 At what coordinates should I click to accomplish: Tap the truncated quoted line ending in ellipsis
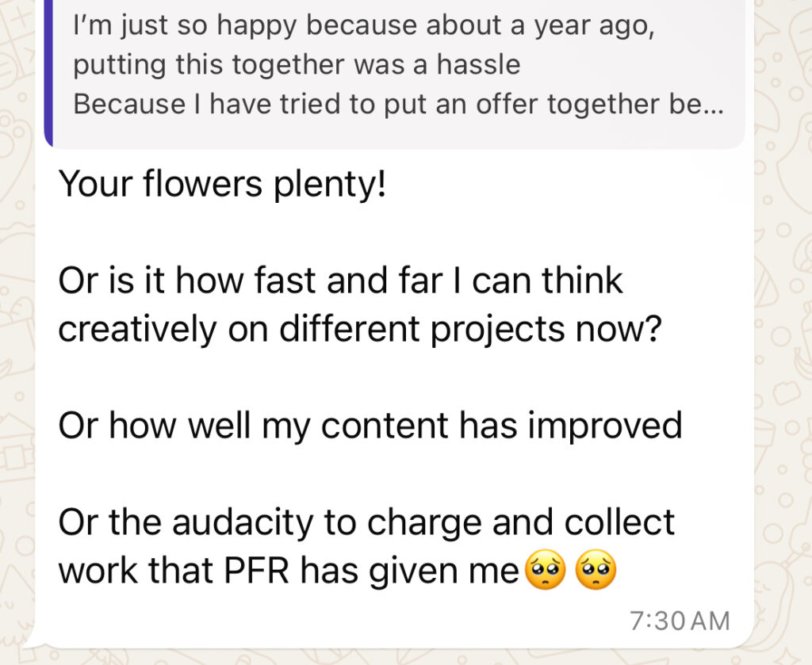coord(398,104)
